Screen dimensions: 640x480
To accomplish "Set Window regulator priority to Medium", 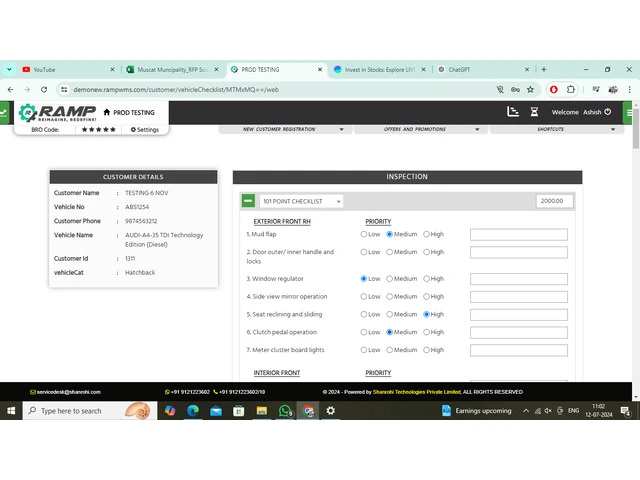I will pyautogui.click(x=389, y=279).
